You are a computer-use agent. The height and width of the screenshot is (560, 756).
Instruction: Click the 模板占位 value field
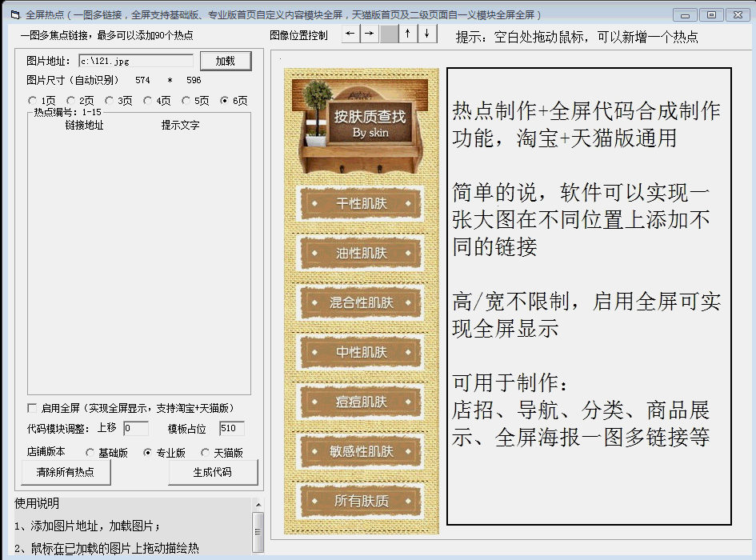point(231,429)
